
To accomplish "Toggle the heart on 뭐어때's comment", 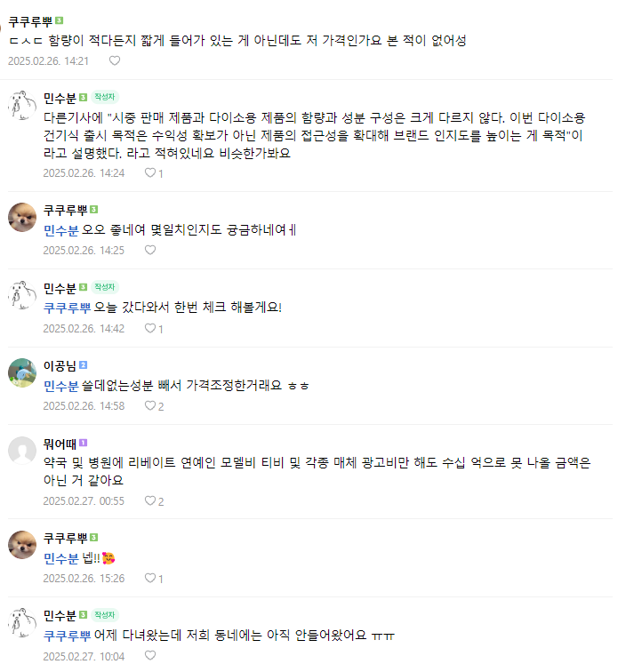I will tap(149, 501).
